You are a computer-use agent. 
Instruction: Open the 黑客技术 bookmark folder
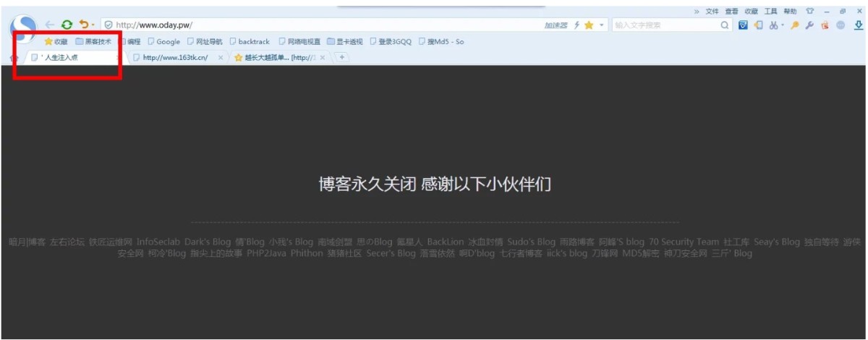(93, 42)
